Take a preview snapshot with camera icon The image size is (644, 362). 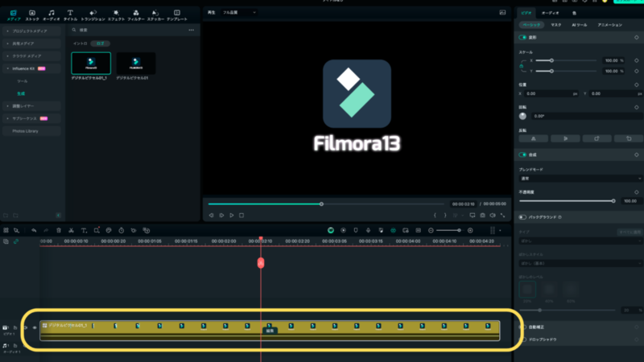482,215
